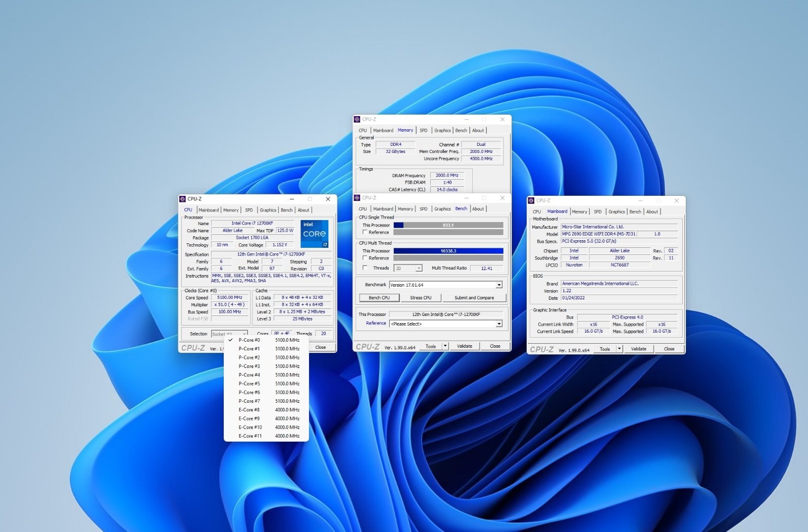Viewport: 808px width, 532px height.
Task: Select E-Core #11 in core list
Action: (266, 436)
